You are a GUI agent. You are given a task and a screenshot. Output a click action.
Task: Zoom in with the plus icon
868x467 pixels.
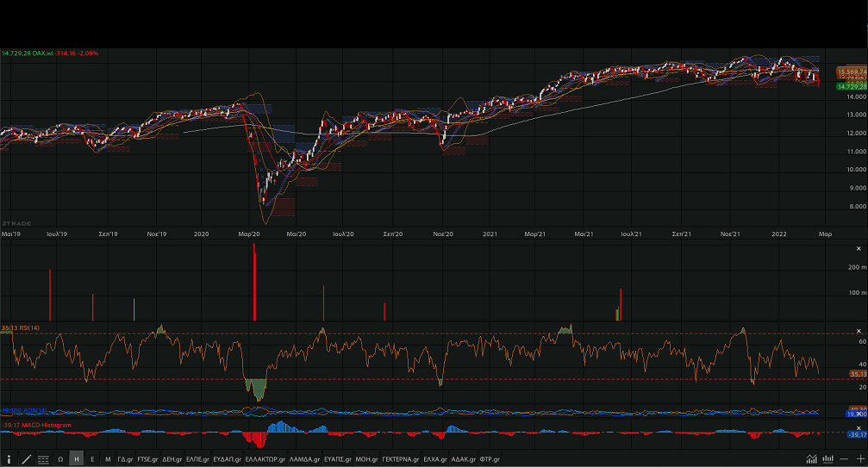pos(860,458)
